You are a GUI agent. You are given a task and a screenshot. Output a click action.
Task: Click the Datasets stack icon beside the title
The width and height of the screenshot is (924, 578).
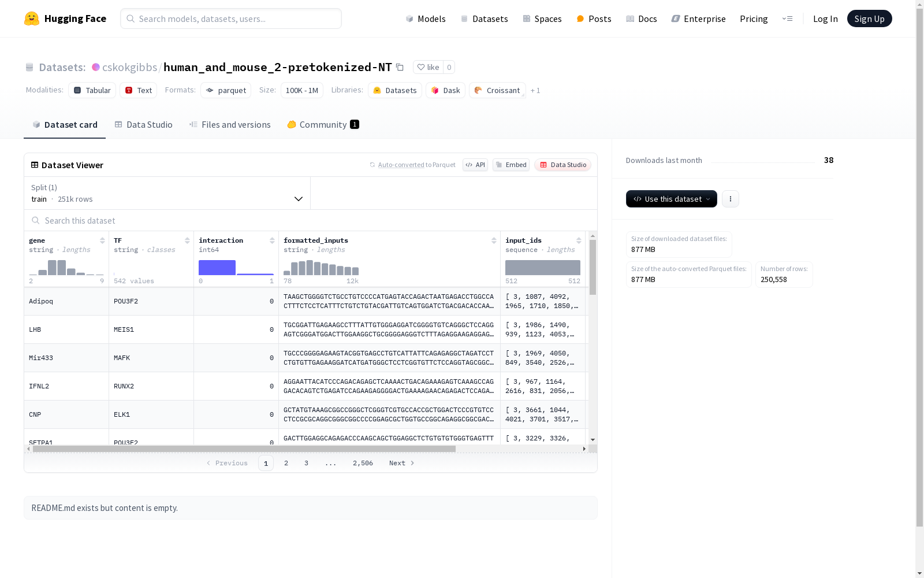click(29, 67)
